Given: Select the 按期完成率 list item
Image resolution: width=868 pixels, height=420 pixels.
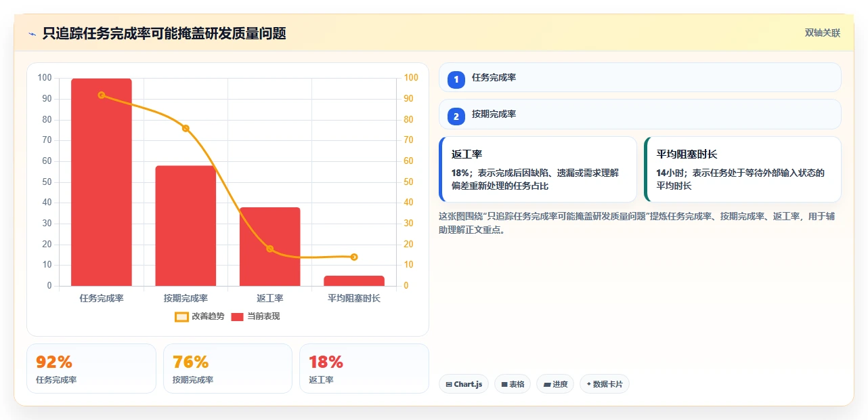Looking at the screenshot, I should pyautogui.click(x=640, y=114).
